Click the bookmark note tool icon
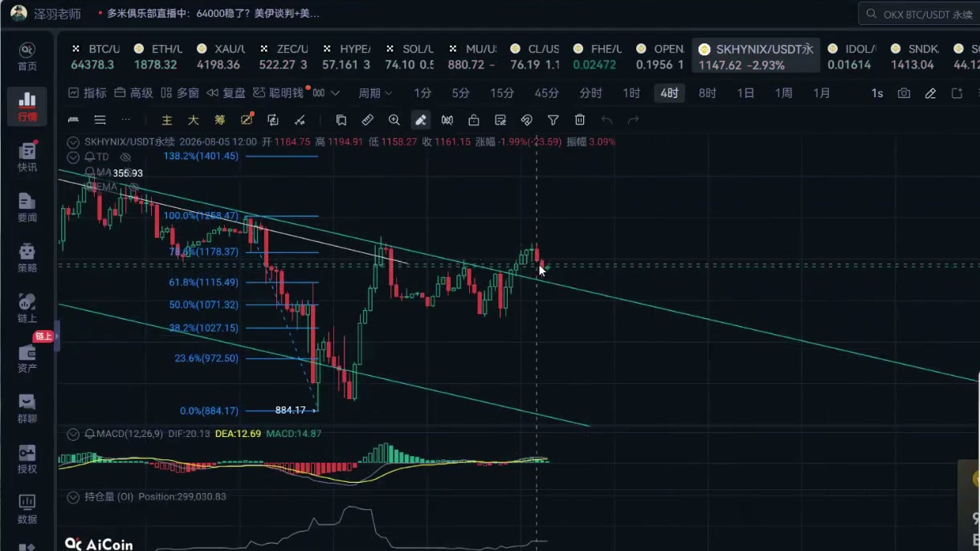980x551 pixels. coord(341,120)
